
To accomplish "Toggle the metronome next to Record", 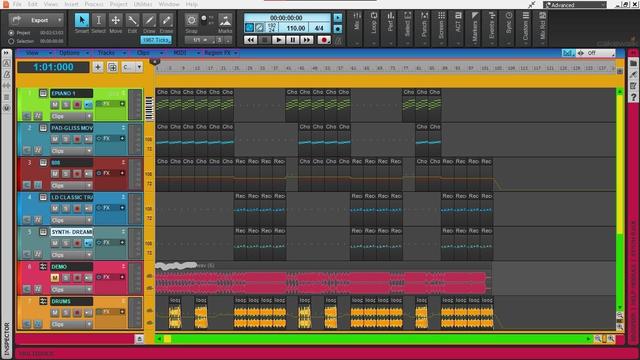I will click(338, 40).
